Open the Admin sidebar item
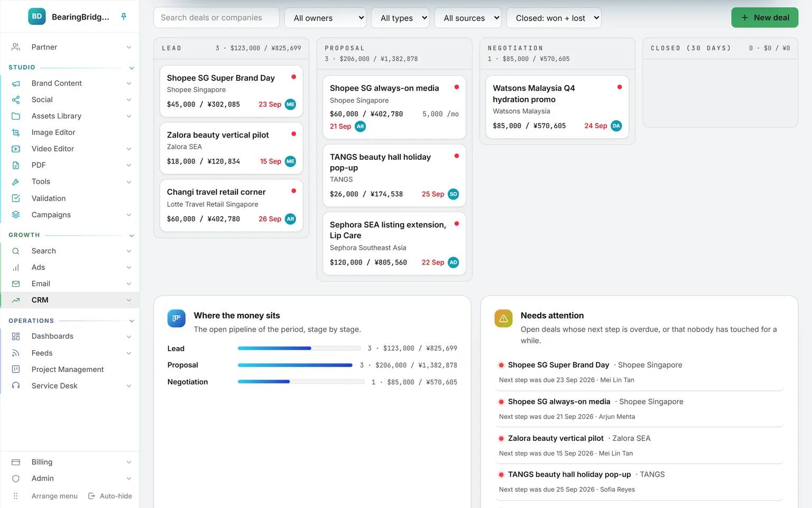This screenshot has width=812, height=508. [70, 478]
